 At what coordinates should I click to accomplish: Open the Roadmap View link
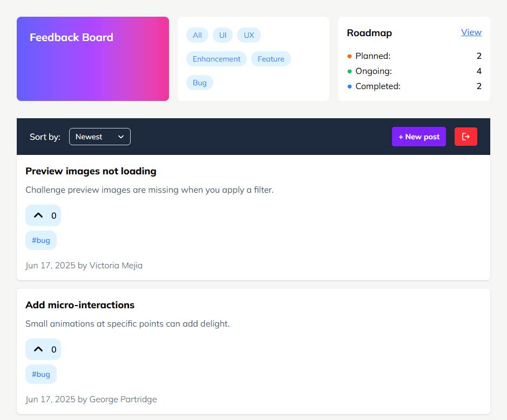coord(471,32)
